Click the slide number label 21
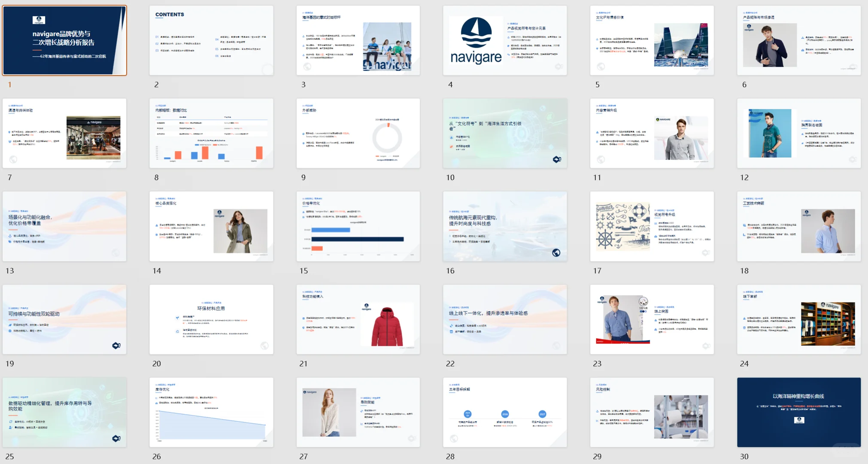Screen dimensions: 868x464 click(303, 363)
